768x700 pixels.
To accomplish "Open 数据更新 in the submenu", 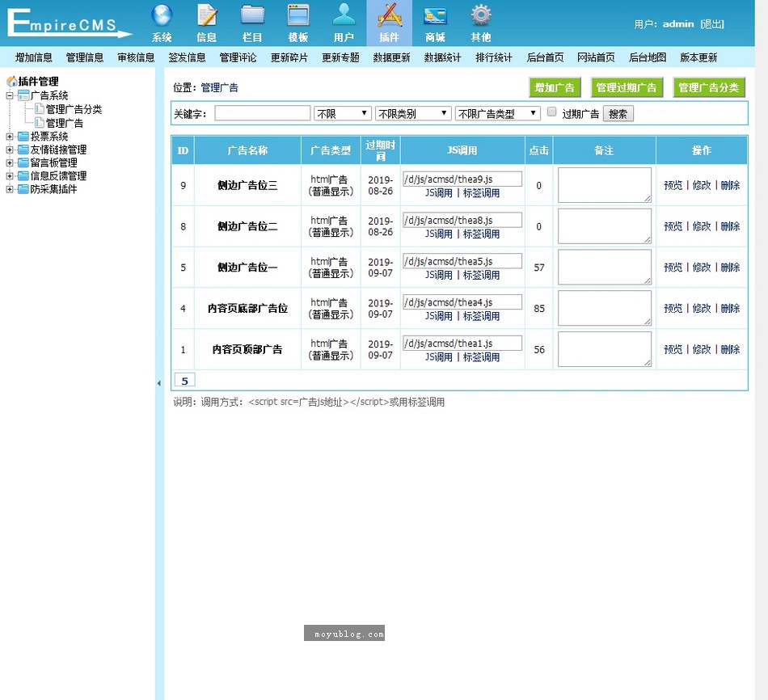I will tap(392, 58).
